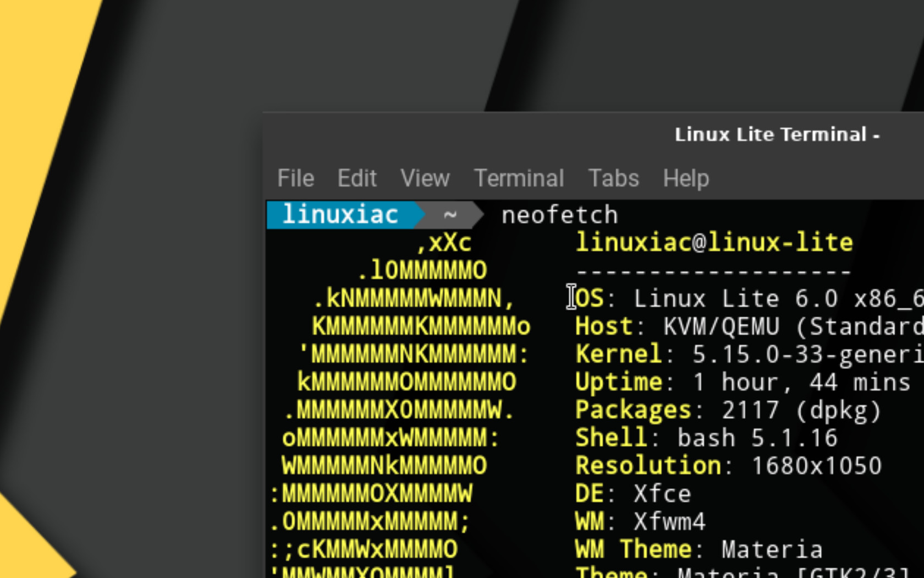This screenshot has height=578, width=924.
Task: Click the Shell: bash 5.1.16 line
Action: 706,439
